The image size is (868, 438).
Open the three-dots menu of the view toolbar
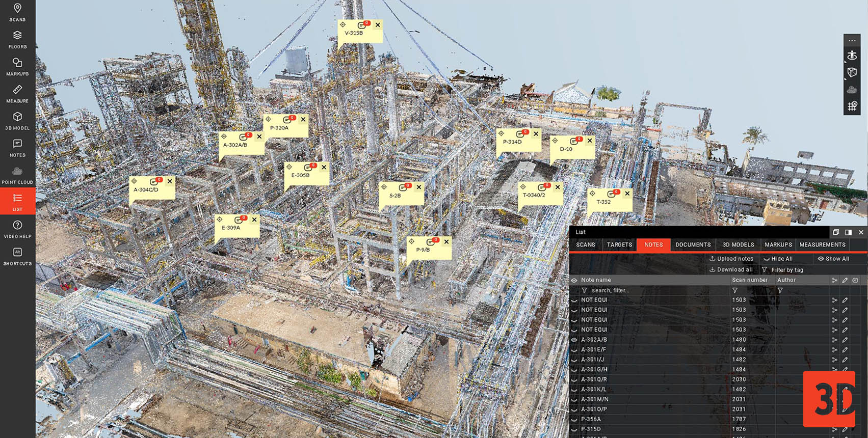[x=852, y=40]
